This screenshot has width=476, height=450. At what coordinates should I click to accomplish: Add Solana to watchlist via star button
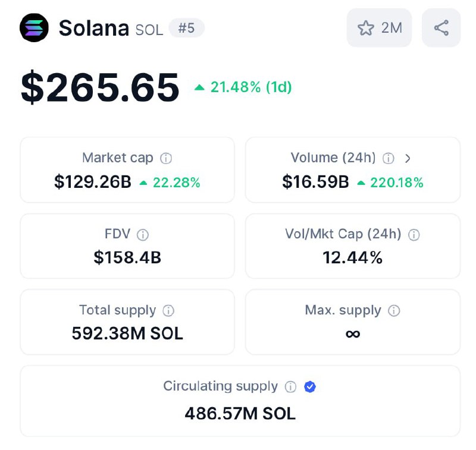click(x=379, y=28)
